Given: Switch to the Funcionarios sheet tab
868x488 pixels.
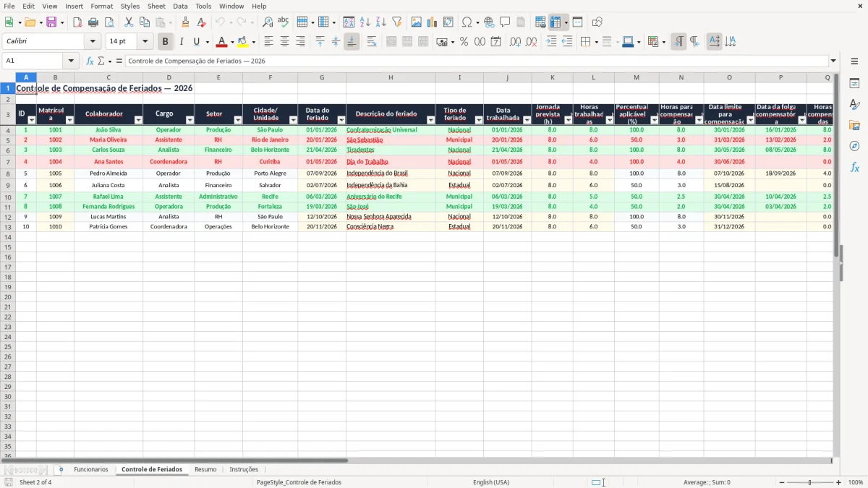Looking at the screenshot, I should pos(91,469).
